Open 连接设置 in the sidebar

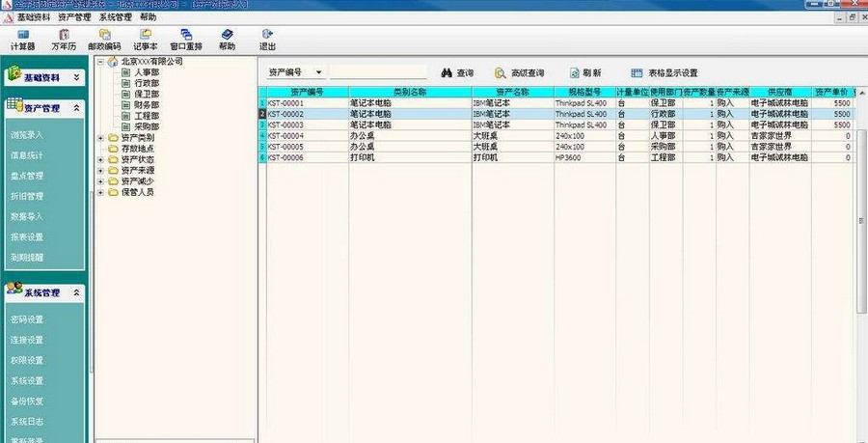point(27,340)
